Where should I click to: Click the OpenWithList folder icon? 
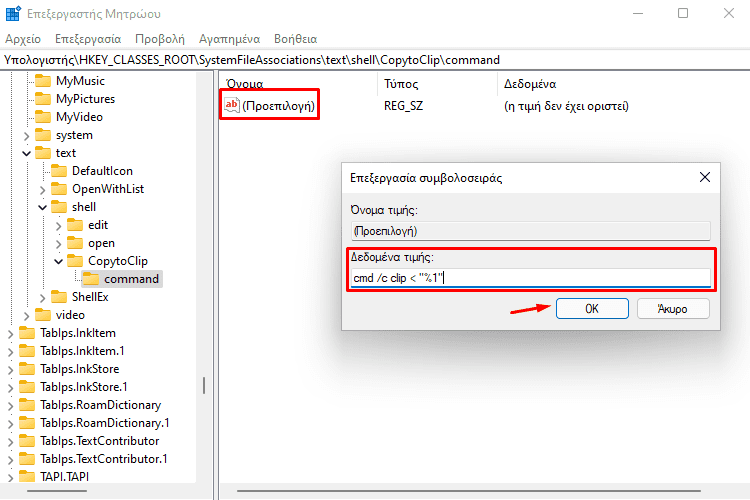point(59,189)
